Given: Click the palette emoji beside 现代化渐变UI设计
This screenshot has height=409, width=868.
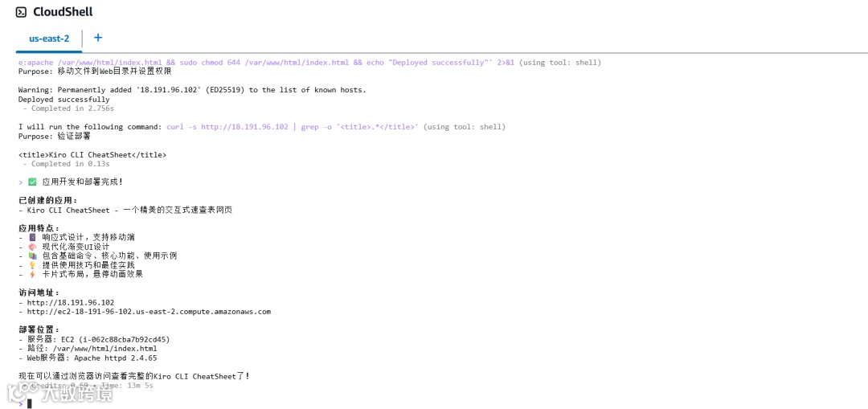Looking at the screenshot, I should pos(32,247).
